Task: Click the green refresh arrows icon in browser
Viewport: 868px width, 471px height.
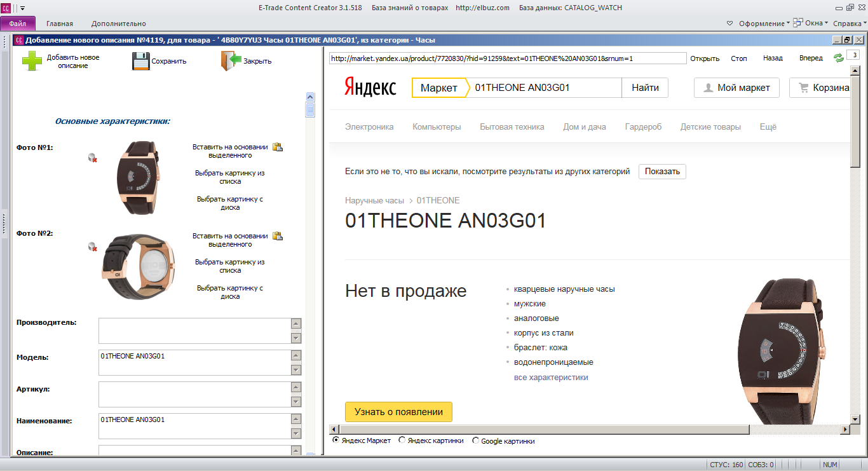Action: tap(839, 58)
